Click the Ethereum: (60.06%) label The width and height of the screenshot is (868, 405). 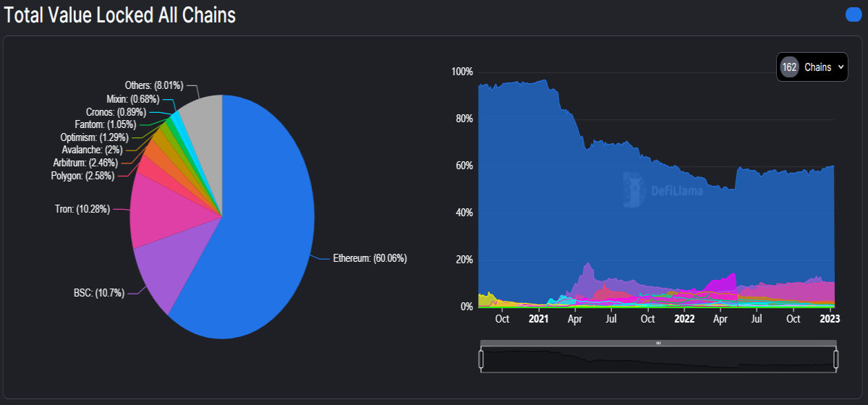pos(370,258)
